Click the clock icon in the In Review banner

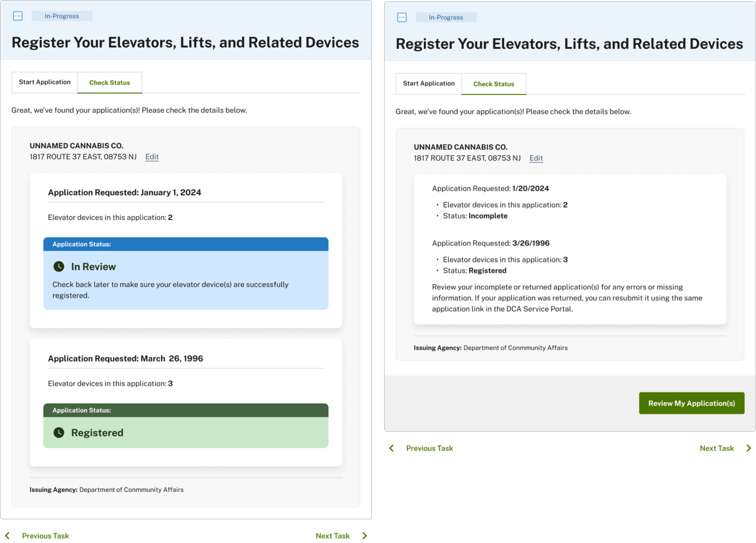[59, 266]
